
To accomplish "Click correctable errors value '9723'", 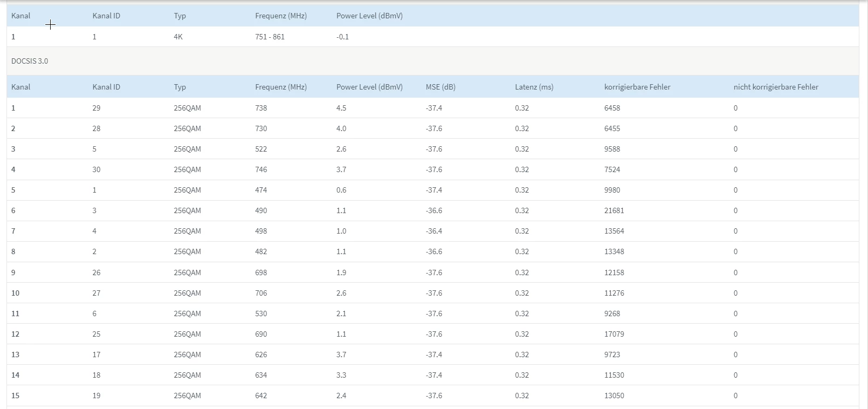I will pyautogui.click(x=612, y=355).
